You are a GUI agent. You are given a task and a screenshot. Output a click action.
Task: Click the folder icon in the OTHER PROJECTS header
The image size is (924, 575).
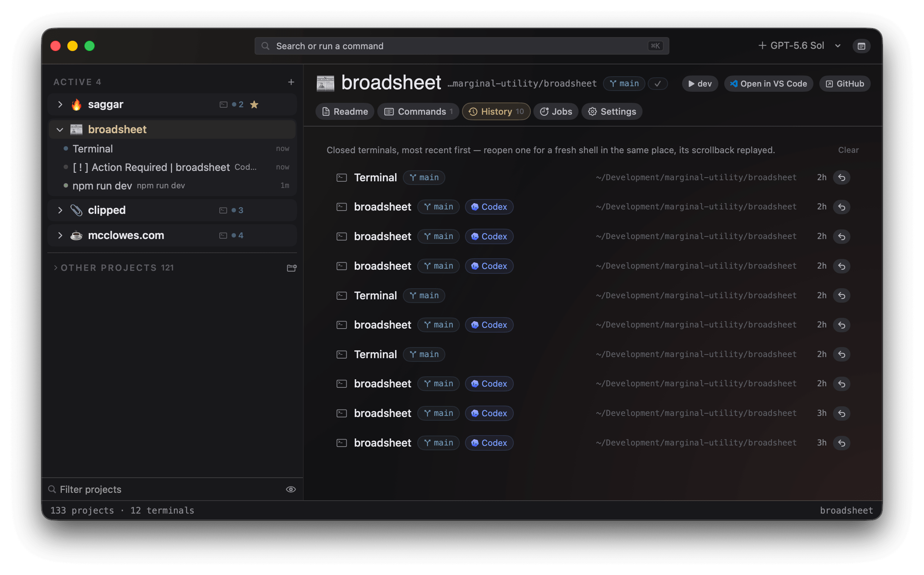(x=291, y=268)
